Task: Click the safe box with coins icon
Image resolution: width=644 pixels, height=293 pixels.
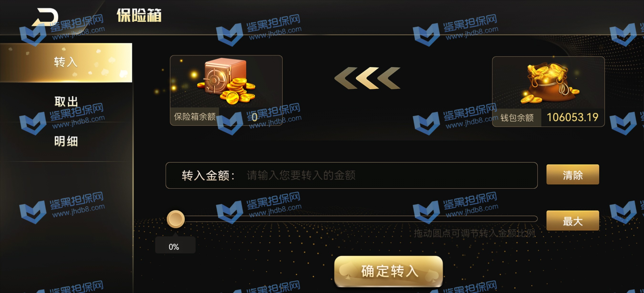Action: click(226, 82)
